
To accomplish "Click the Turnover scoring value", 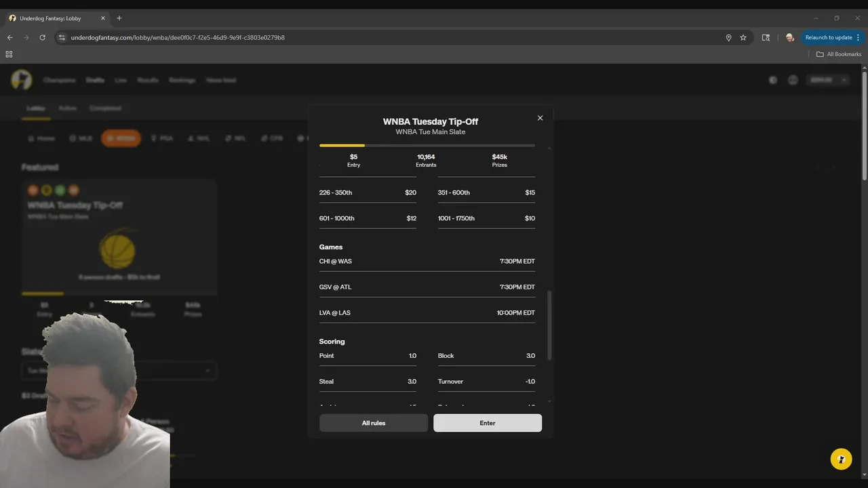I will 530,382.
